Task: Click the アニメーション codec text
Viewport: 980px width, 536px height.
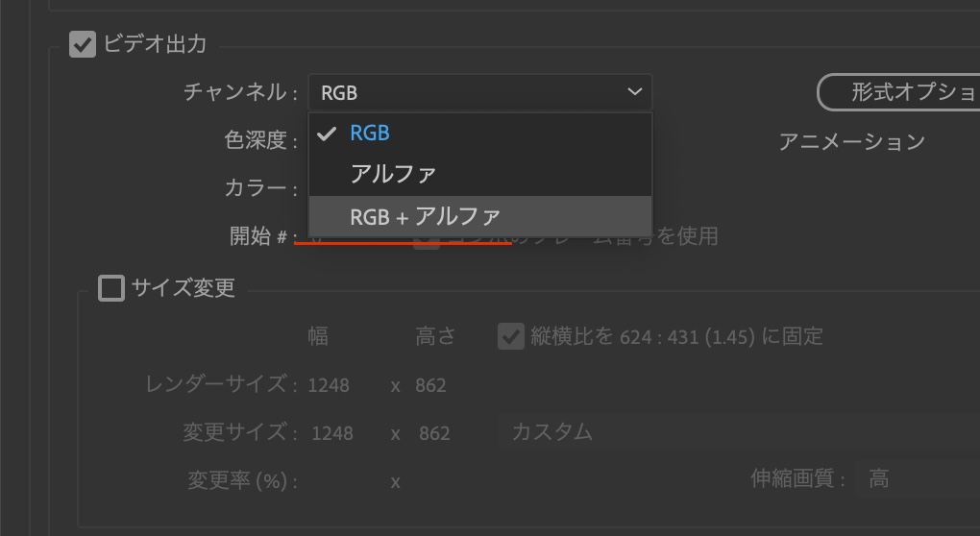Action: click(x=851, y=142)
